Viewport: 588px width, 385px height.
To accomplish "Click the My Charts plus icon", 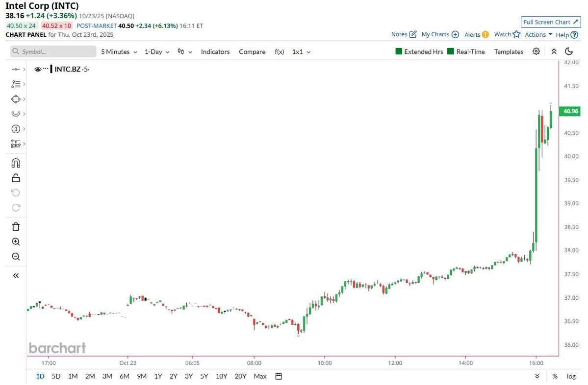I will coord(455,34).
